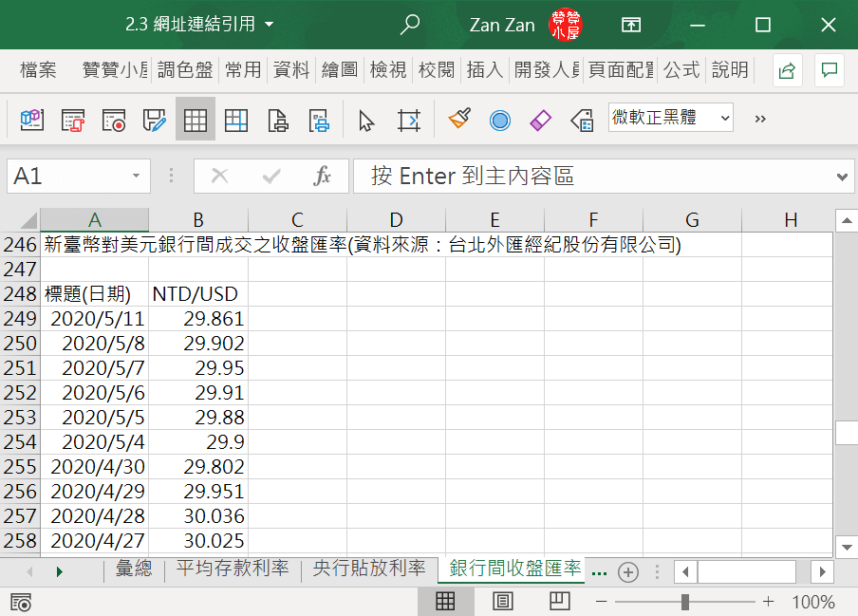
Task: Click the 3D cubes icon in quick access toolbar
Action: pyautogui.click(x=31, y=120)
